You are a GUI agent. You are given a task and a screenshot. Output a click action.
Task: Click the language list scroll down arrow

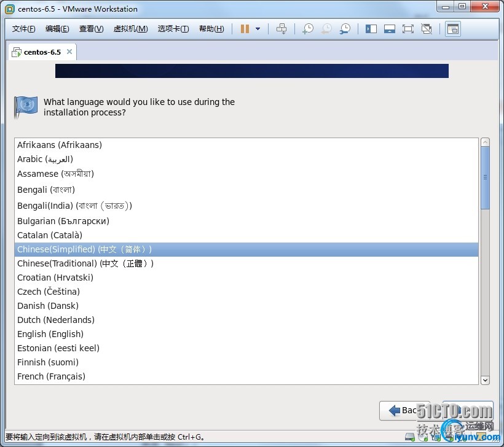coord(485,380)
